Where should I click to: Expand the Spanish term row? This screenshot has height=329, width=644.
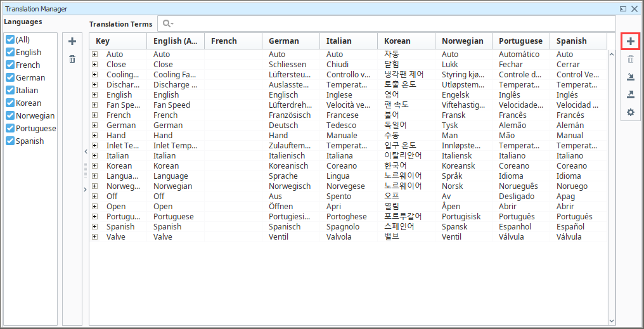pos(95,226)
